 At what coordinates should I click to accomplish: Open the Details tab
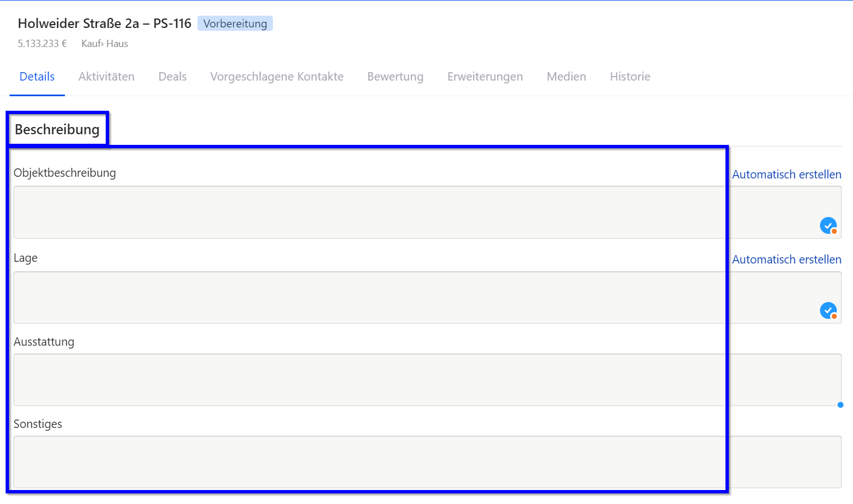[37, 77]
